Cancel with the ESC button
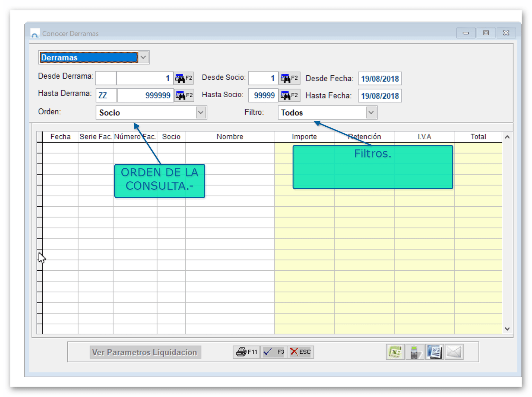Image resolution: width=532 pixels, height=397 pixels. pyautogui.click(x=301, y=352)
